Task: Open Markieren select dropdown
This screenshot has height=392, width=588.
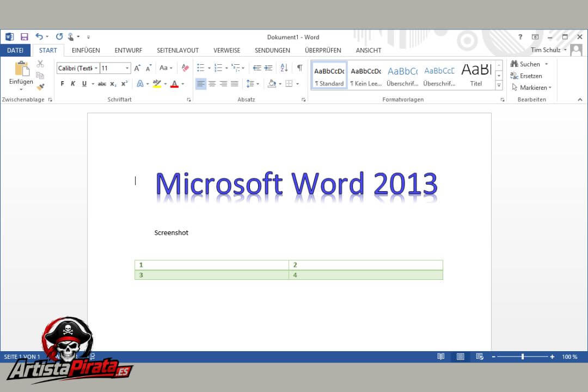Action: click(x=531, y=88)
